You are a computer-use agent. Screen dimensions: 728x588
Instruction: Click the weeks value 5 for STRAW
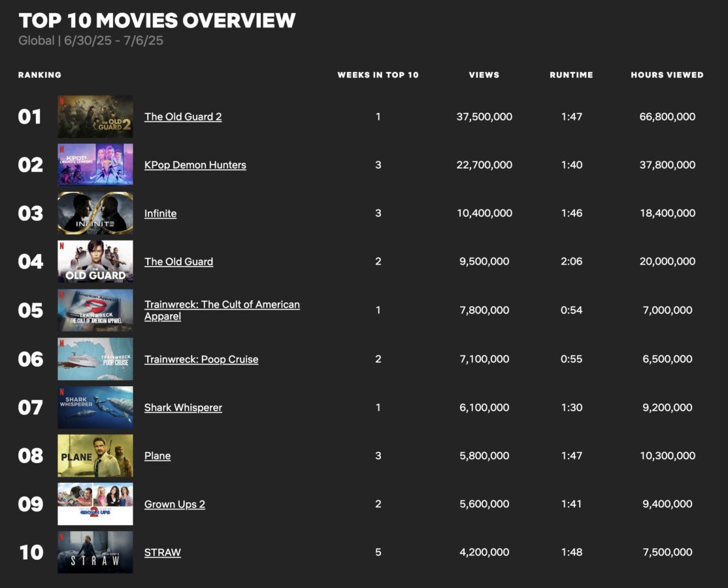[x=378, y=552]
